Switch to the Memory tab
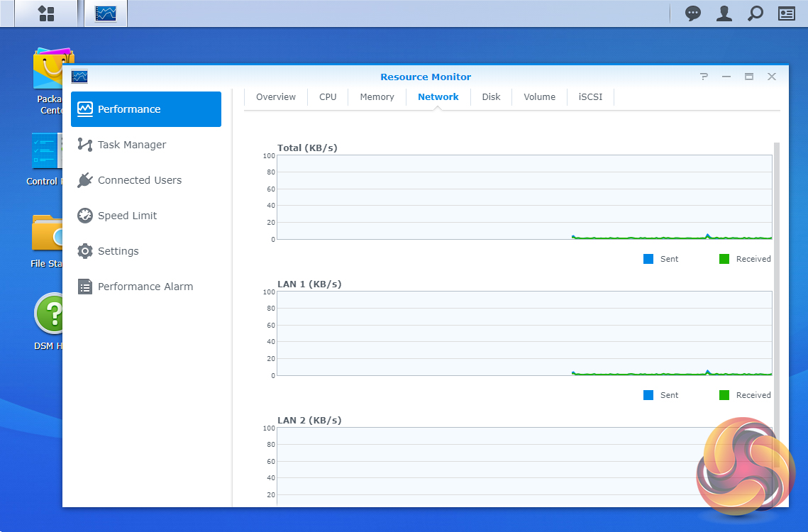Viewport: 808px width, 532px height. coord(377,97)
